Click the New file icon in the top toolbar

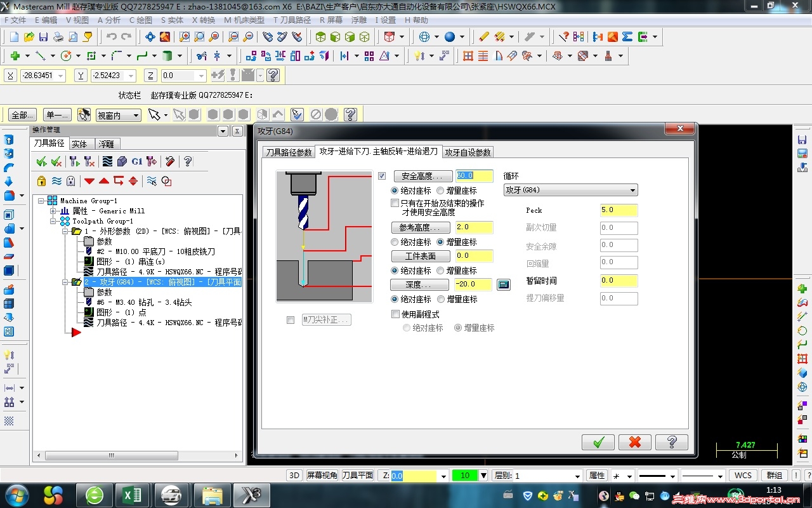click(13, 37)
